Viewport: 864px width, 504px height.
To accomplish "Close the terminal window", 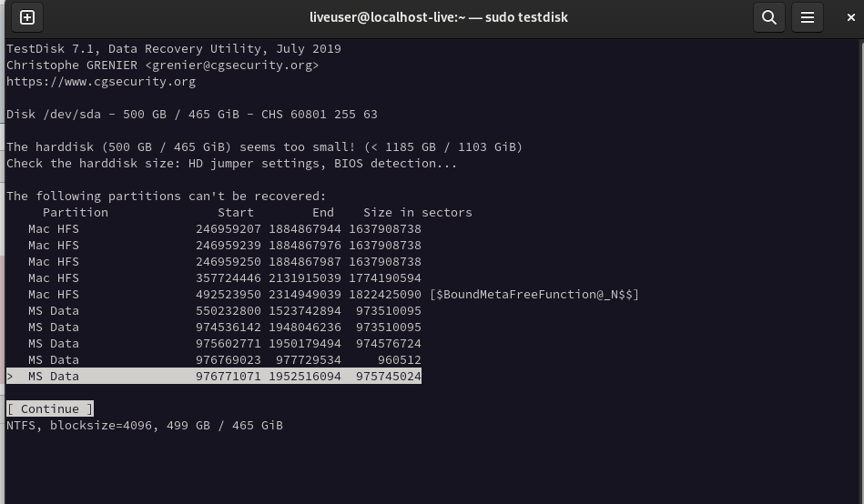I will 850,17.
